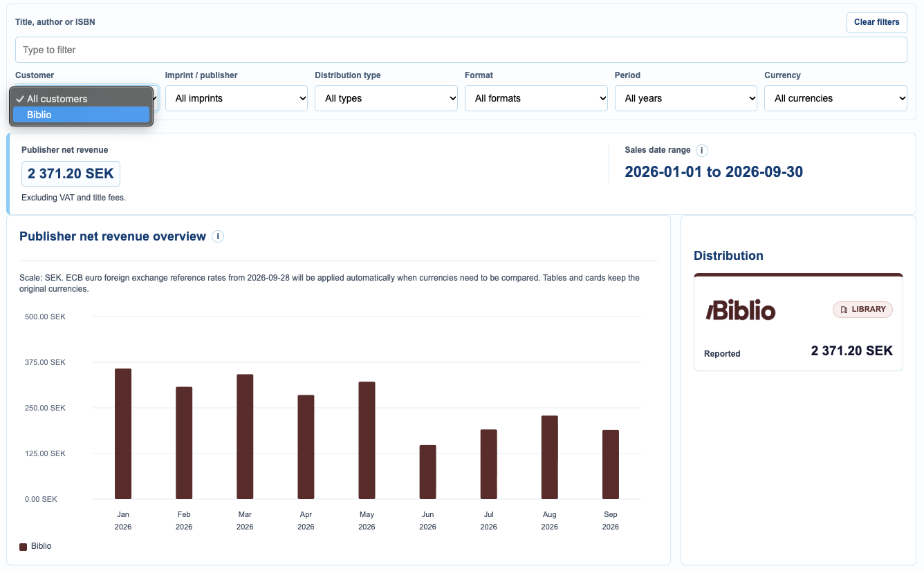This screenshot has height=573, width=924.
Task: Click the Aug 2026 revenue bar
Action: (x=549, y=458)
